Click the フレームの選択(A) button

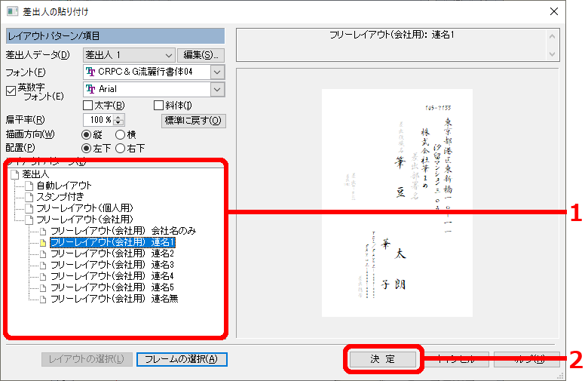click(182, 359)
